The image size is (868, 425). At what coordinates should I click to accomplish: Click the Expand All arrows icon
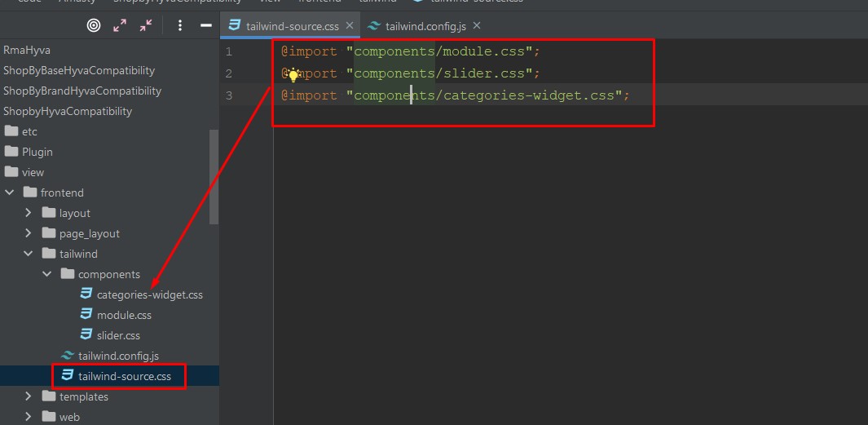click(120, 25)
